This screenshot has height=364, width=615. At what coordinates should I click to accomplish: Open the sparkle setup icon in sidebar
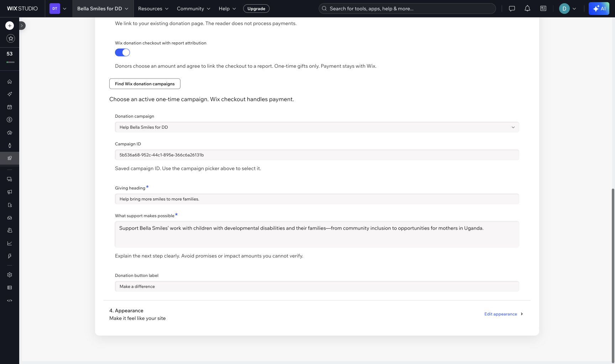(x=10, y=94)
